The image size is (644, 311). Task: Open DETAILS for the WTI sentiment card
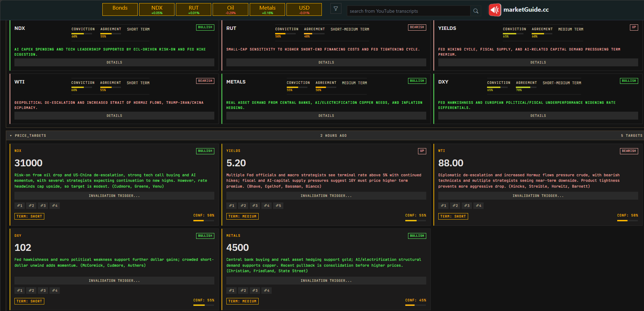click(114, 116)
